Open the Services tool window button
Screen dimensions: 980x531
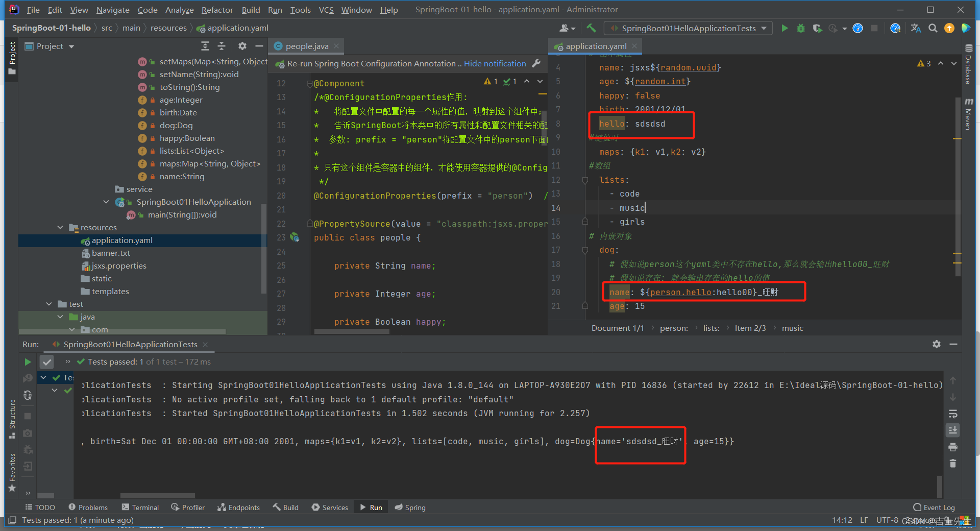tap(330, 507)
